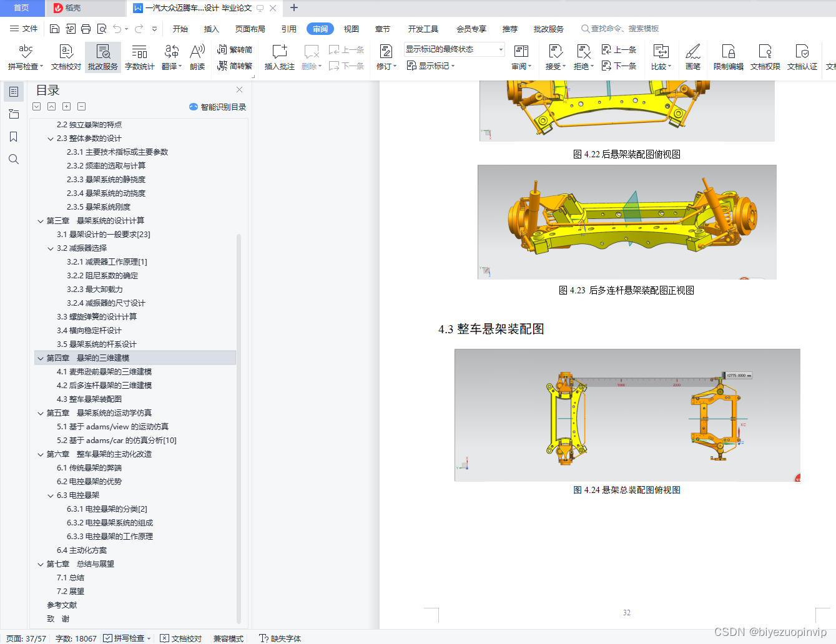Click the up-chevron box under 目录 heading
This screenshot has width=836, height=644.
tap(52, 107)
